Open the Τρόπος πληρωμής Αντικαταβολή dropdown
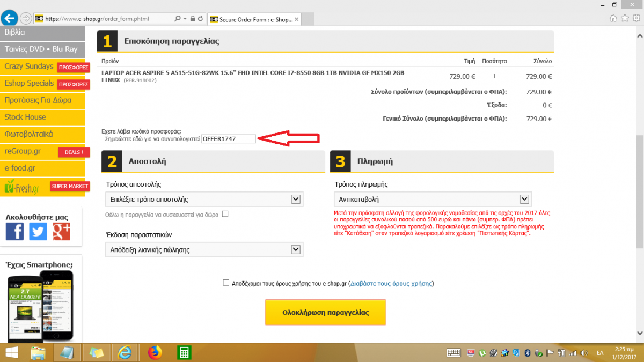Screen dimensions: 644x362 click(x=433, y=199)
